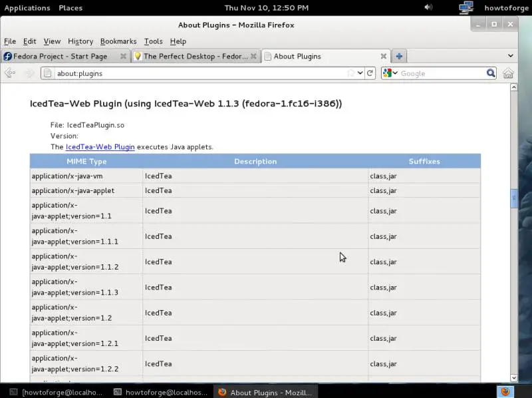532x398 pixels.
Task: Click the about:plugins address field
Action: (200, 73)
